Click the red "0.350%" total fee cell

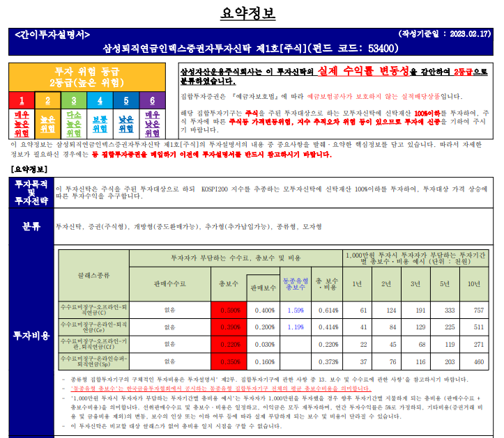229,361
